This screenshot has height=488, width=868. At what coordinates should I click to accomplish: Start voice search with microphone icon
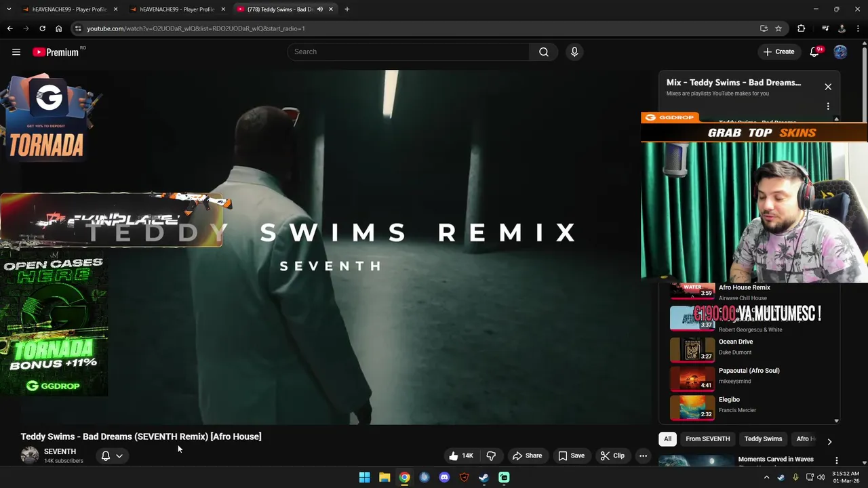pyautogui.click(x=574, y=52)
